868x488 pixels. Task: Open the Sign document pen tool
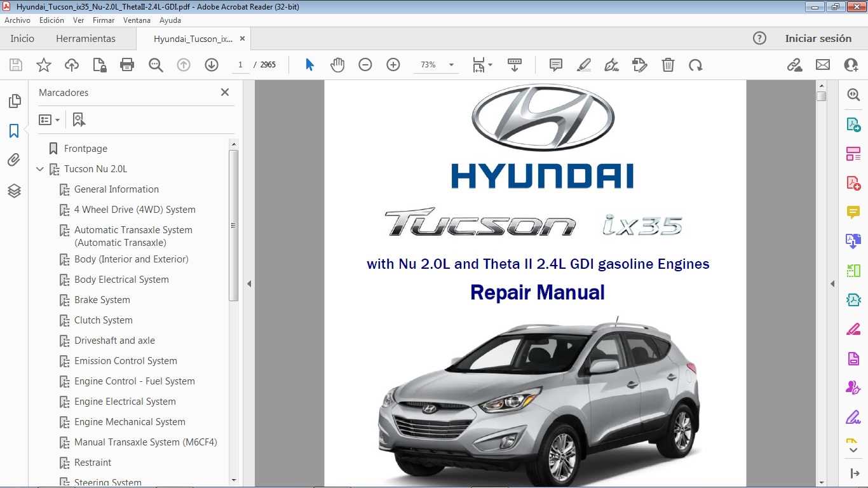[x=612, y=65]
